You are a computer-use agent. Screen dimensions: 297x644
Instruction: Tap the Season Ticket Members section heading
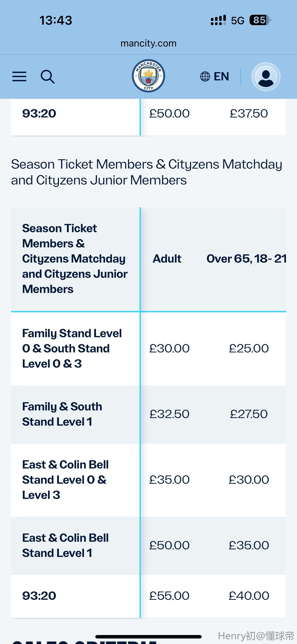[x=146, y=172]
